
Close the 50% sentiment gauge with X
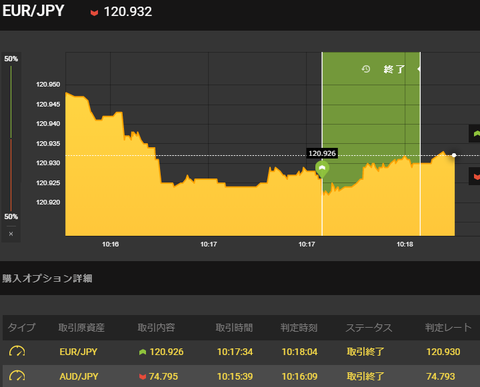tap(11, 234)
